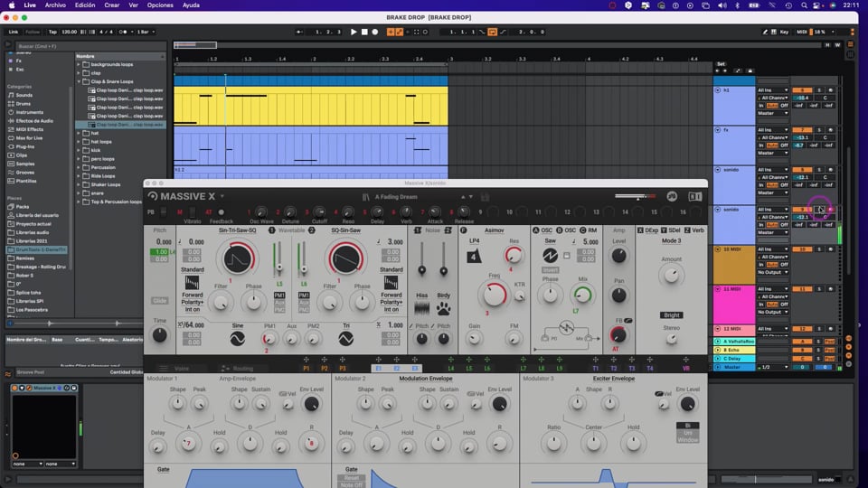Open the Samples category
Viewport: 868px width, 488px height.
(25, 164)
